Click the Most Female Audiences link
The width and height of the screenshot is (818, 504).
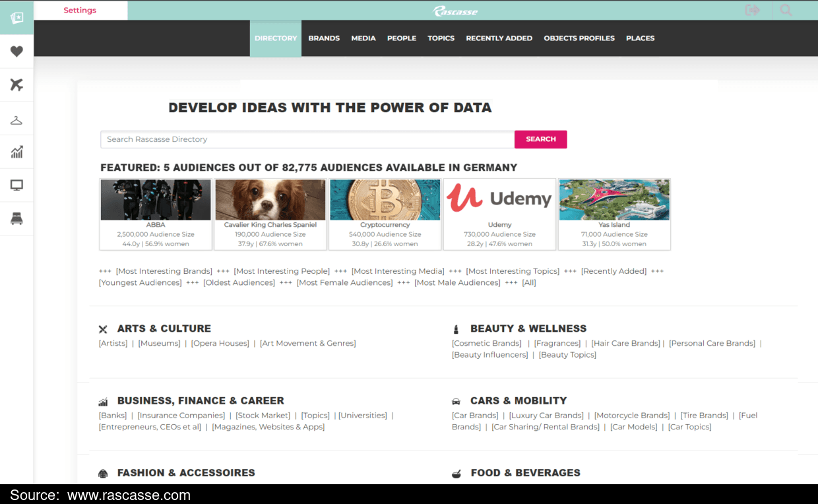tap(344, 282)
